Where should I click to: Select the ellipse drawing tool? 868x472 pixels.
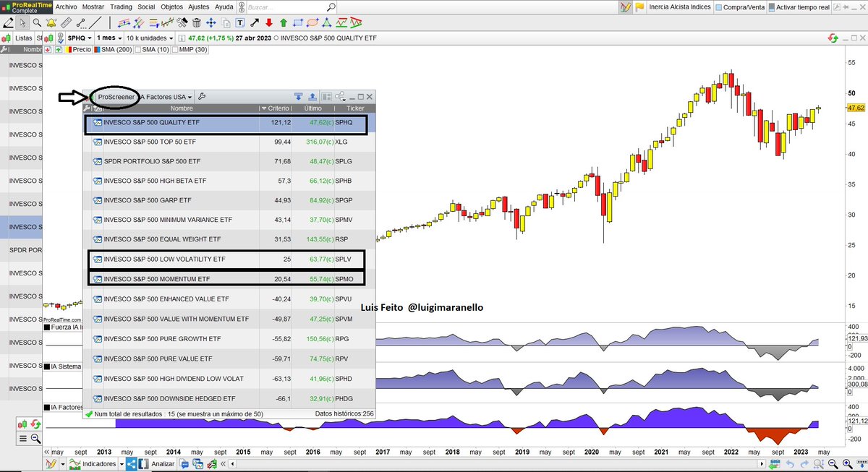pos(312,23)
